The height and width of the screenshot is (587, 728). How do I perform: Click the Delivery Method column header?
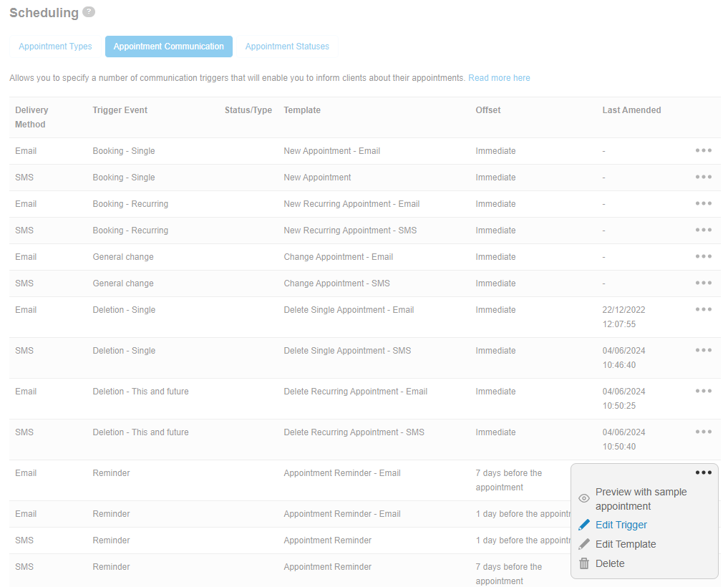pos(31,117)
